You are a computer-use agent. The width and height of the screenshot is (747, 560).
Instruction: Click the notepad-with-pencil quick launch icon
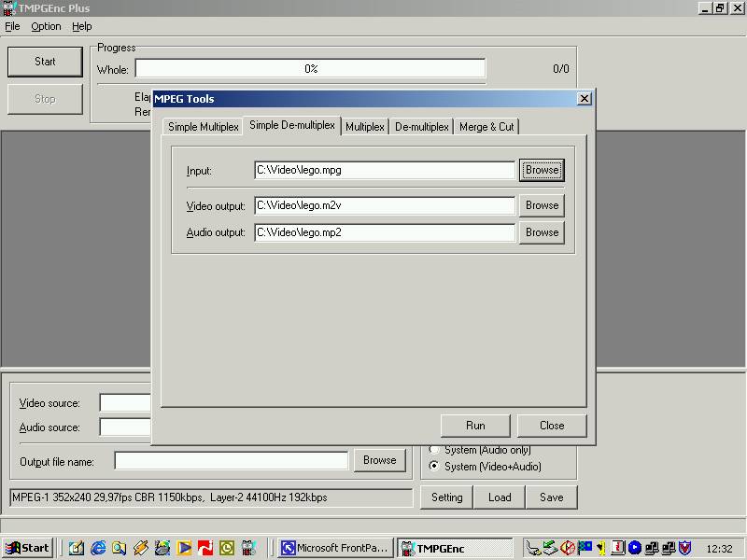click(77, 548)
